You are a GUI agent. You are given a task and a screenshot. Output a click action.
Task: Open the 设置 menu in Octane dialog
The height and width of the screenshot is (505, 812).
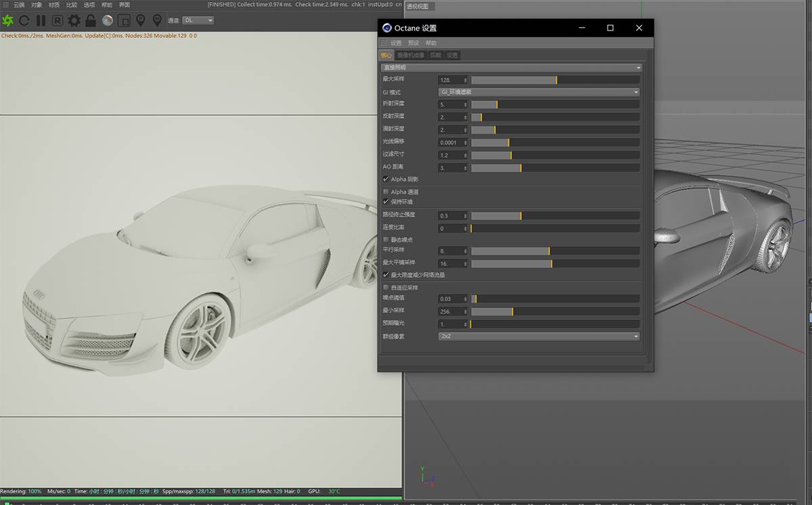click(x=396, y=43)
